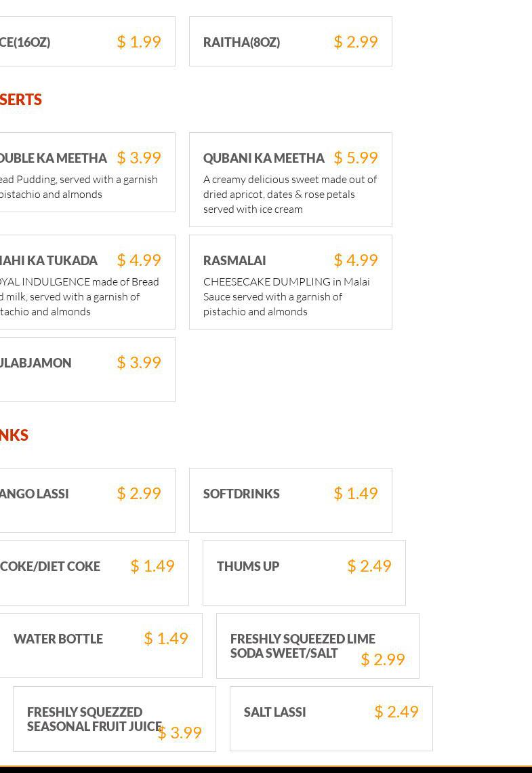
Task: Click the Coke/Diet Coke drink item
Action: point(50,567)
